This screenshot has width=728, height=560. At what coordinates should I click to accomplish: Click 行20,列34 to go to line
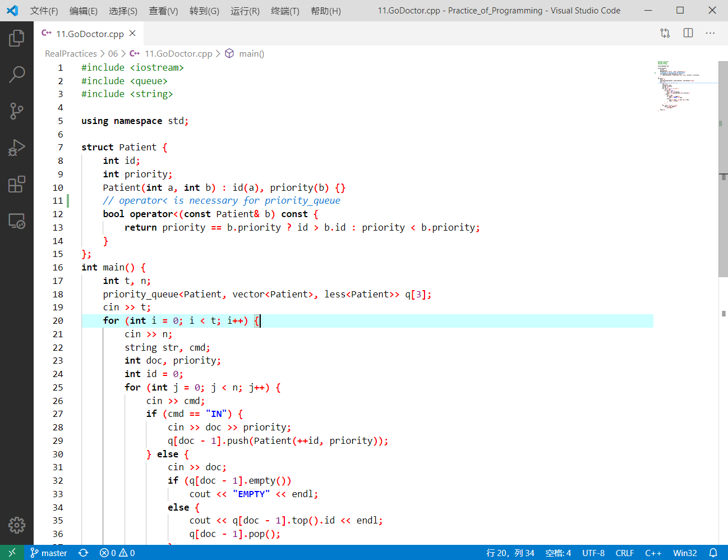point(511,553)
